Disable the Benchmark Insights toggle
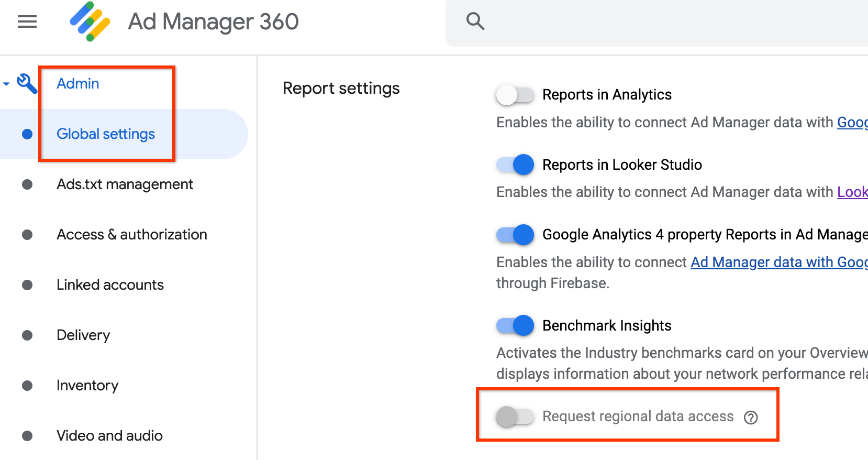This screenshot has width=868, height=460. pos(515,325)
